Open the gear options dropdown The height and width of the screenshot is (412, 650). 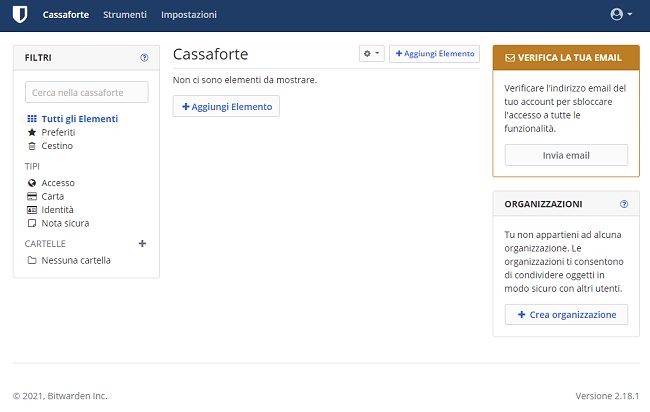(x=371, y=53)
